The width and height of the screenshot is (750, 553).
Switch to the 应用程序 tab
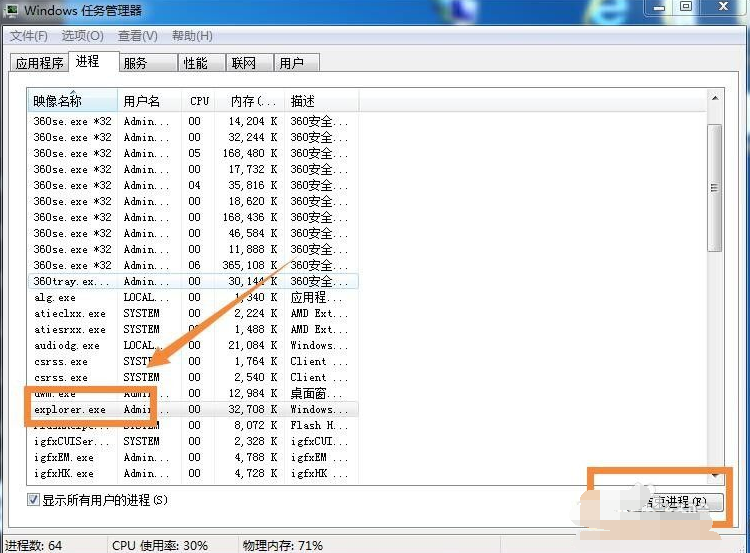tap(39, 63)
